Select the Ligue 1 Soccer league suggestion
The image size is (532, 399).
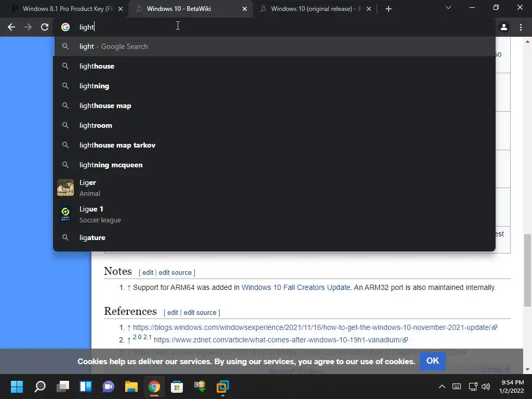click(274, 214)
